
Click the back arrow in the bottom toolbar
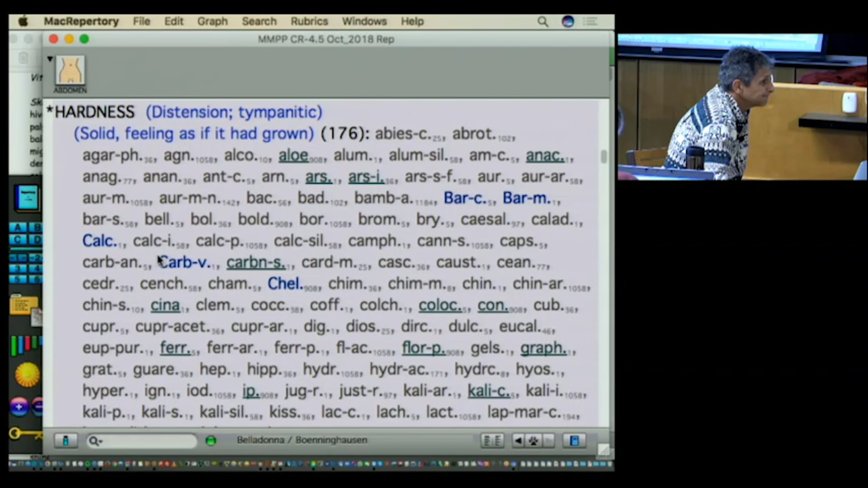pos(518,441)
